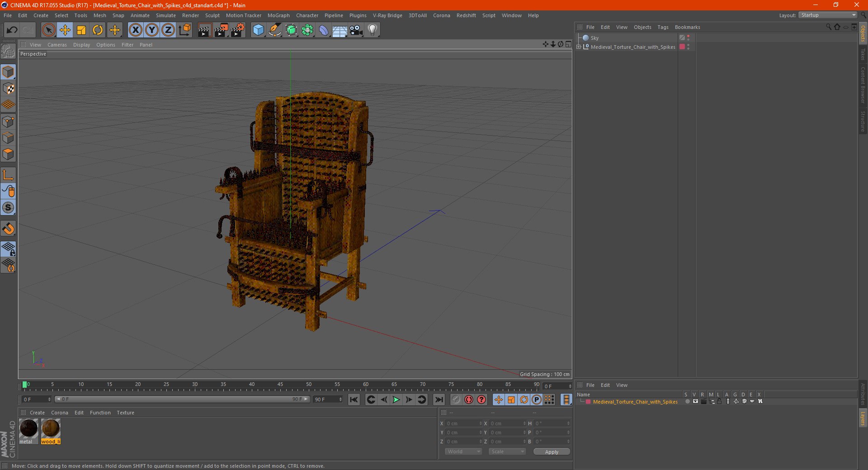This screenshot has width=868, height=470.
Task: Add an array modeling object
Action: tap(307, 30)
